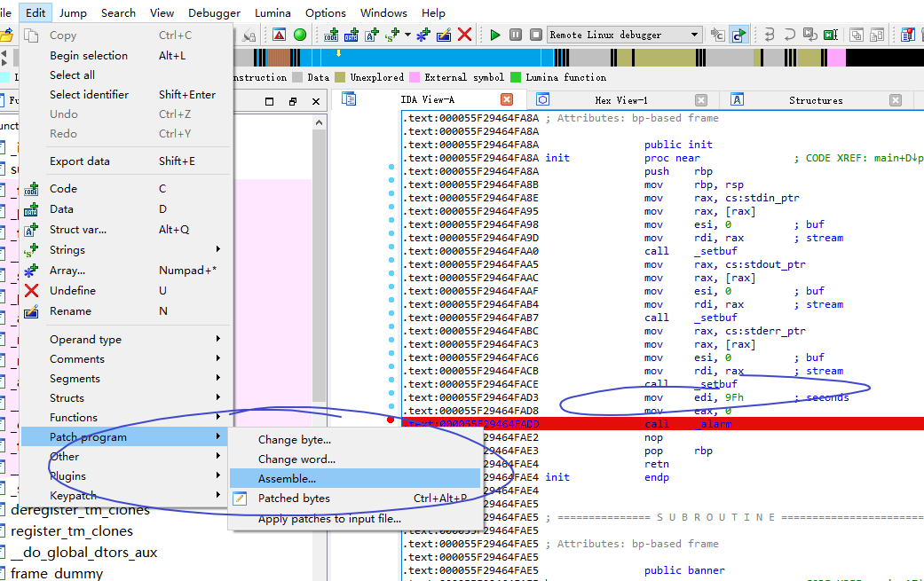Screen dimensions: 924x581
Task: Open the Jump menu
Action: [73, 13]
